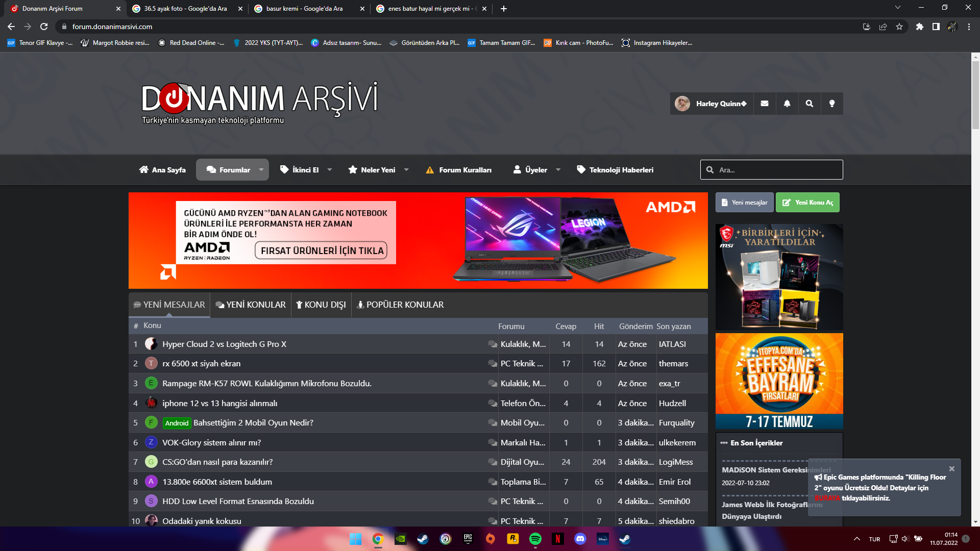This screenshot has height=551, width=980.
Task: Click the Yeni Konu Aç button
Action: point(807,203)
